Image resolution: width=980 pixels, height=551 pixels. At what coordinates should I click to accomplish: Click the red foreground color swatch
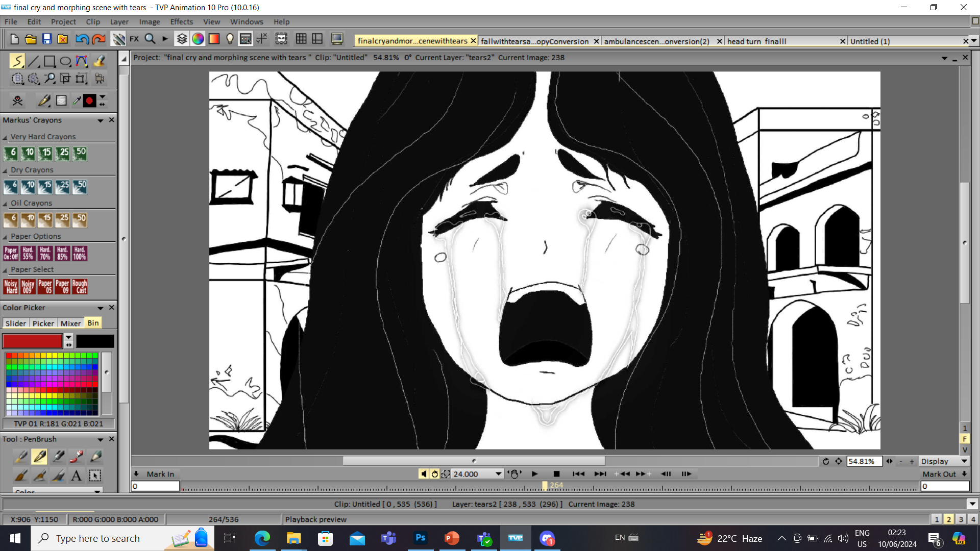[32, 341]
